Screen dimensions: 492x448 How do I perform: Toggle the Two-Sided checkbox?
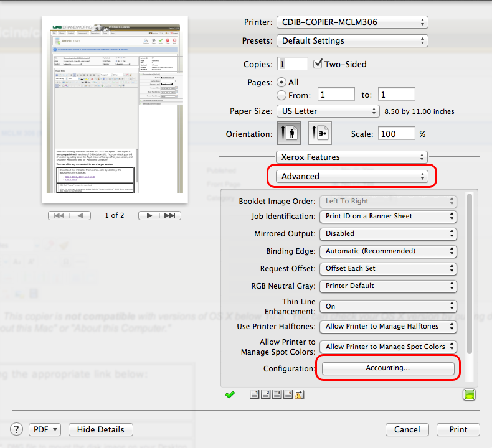point(318,63)
